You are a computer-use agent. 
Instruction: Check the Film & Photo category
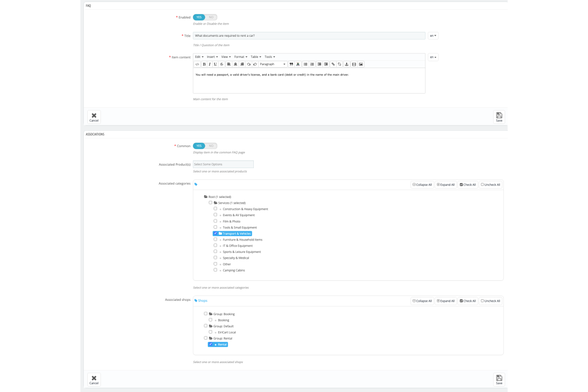tap(215, 221)
